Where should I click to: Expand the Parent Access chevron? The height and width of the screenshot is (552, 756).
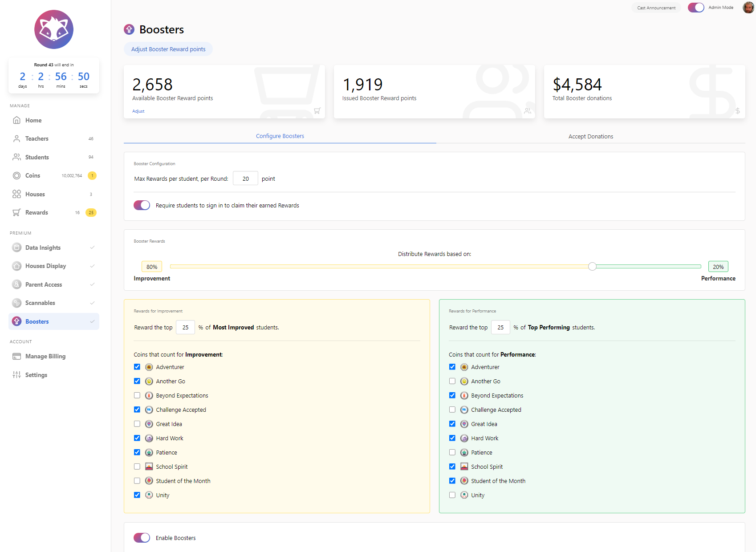point(92,284)
